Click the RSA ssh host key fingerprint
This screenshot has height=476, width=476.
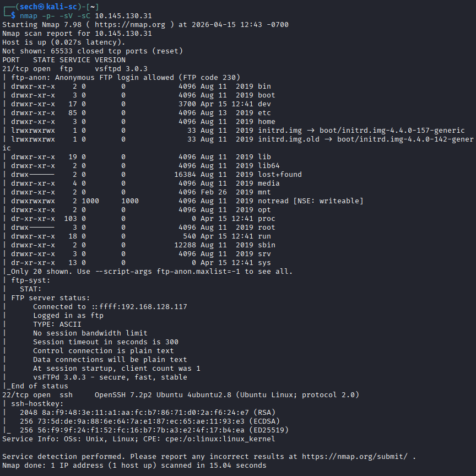click(x=147, y=412)
